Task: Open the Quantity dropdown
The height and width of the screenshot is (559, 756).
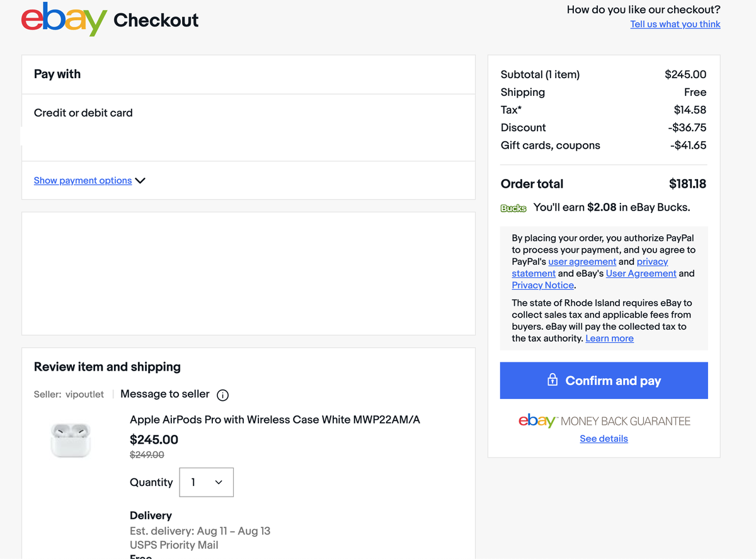Action: pos(207,482)
